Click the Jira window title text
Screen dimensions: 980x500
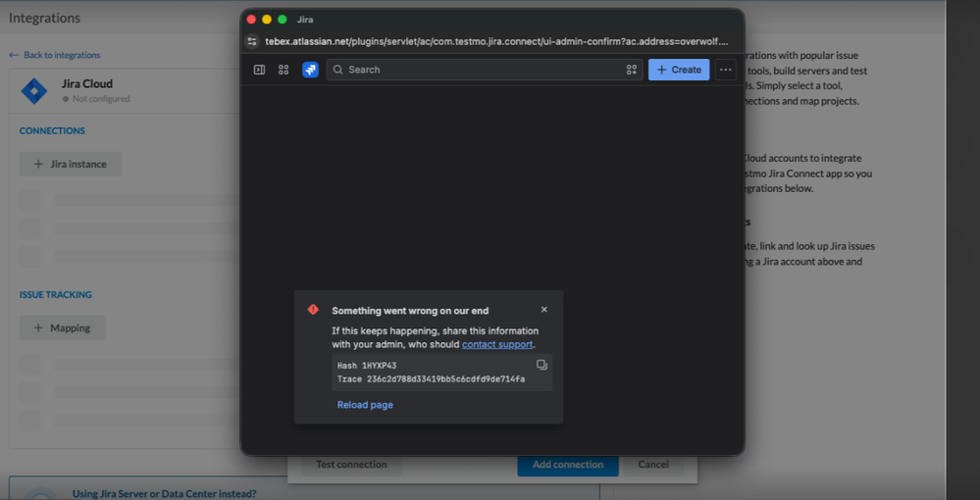305,20
